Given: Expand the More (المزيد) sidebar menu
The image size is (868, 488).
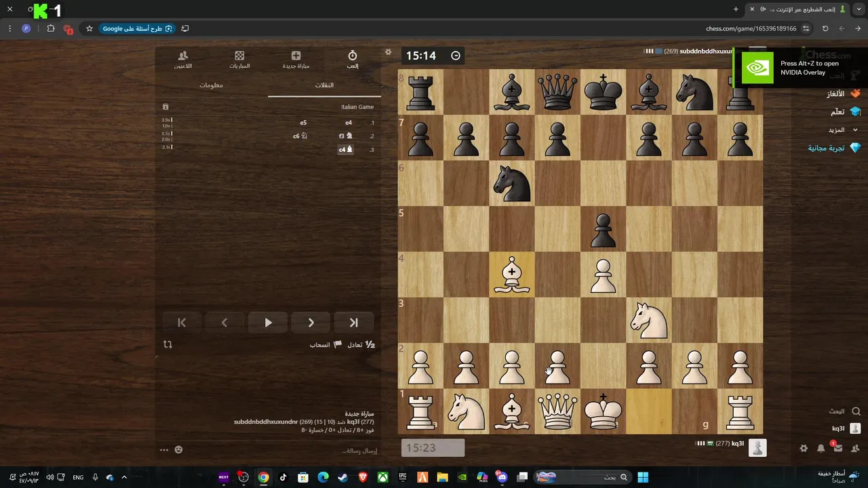Looking at the screenshot, I should pos(842,129).
